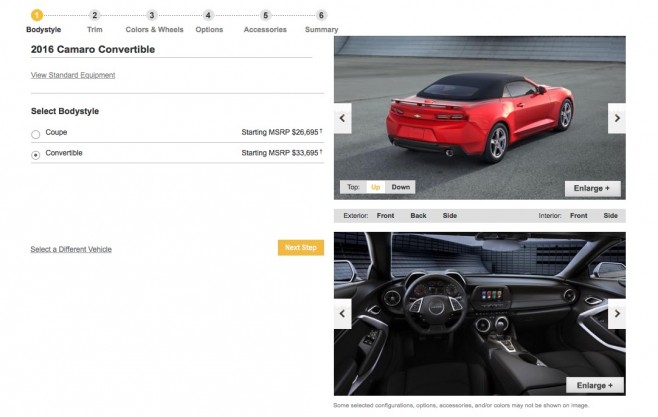
Task: Open View Standard Equipment link
Action: [x=73, y=75]
